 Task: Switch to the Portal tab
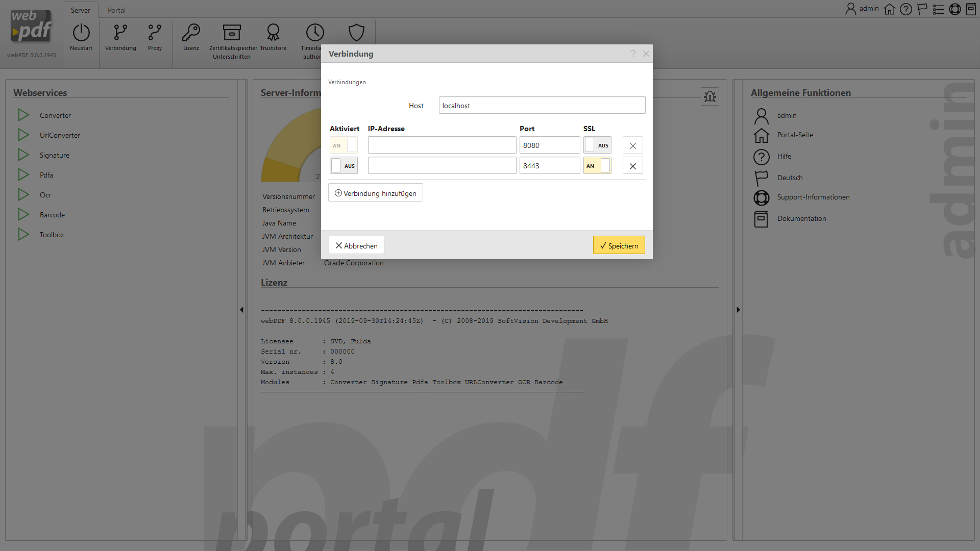[116, 10]
